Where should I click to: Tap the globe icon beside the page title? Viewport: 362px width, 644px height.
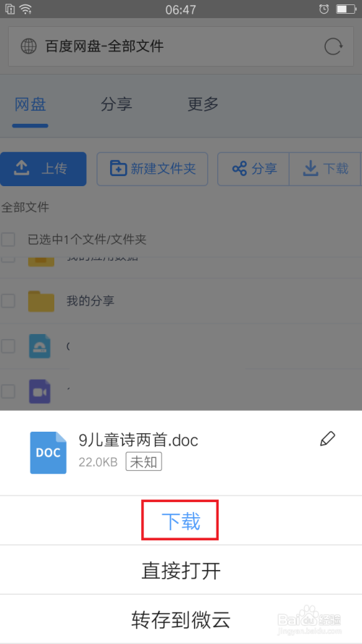point(29,46)
